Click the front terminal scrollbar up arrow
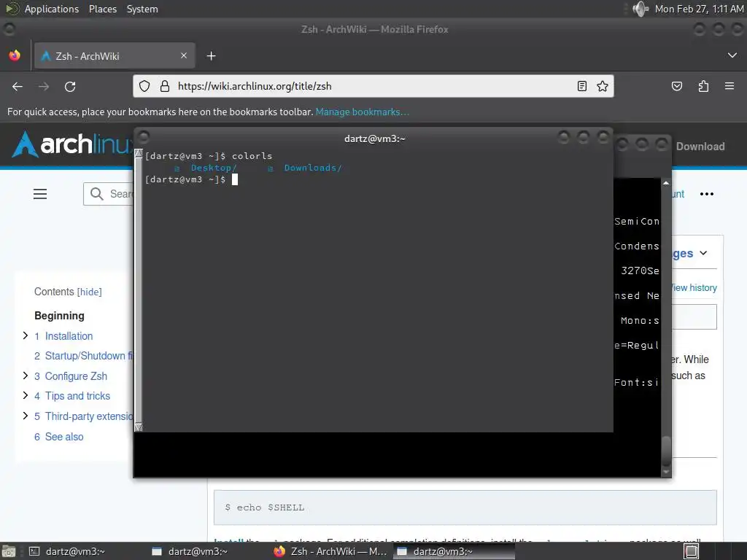The width and height of the screenshot is (747, 560). (138, 153)
